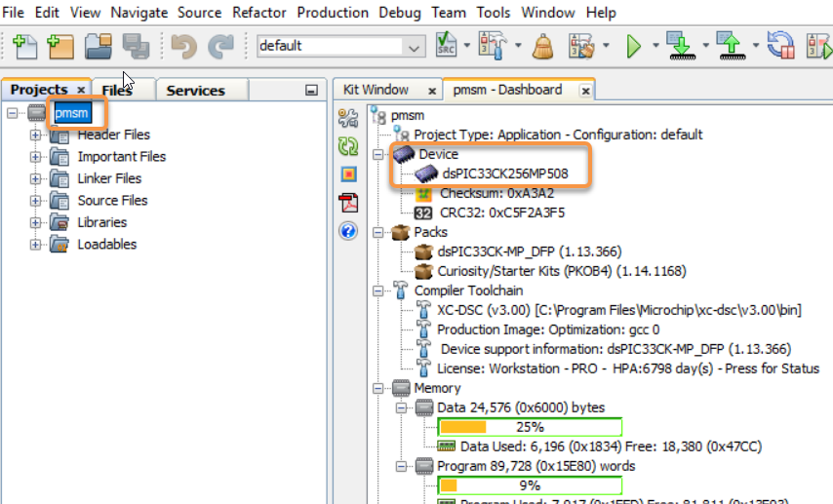Viewport: 833px width, 504px height.
Task: Click the 9% program memory usage bar
Action: (x=530, y=485)
